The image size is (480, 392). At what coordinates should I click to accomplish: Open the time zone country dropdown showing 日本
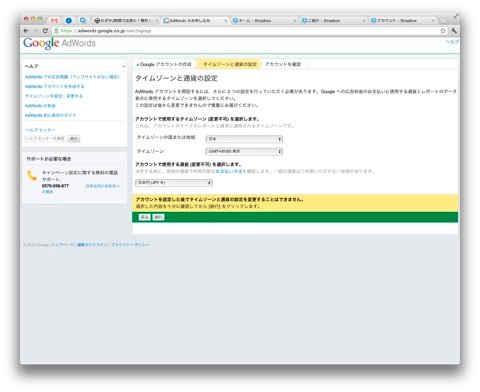(244, 139)
